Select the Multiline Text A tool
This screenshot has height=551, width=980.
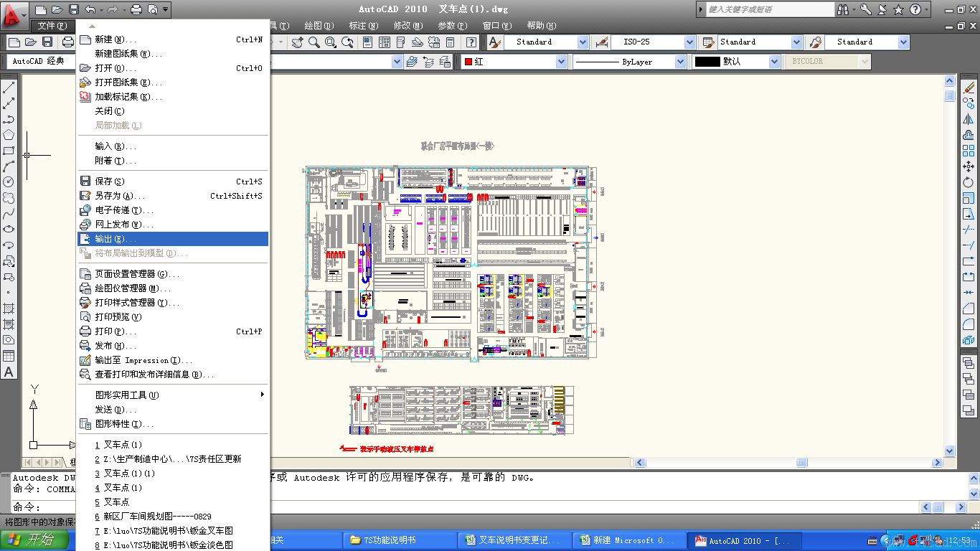[9, 372]
